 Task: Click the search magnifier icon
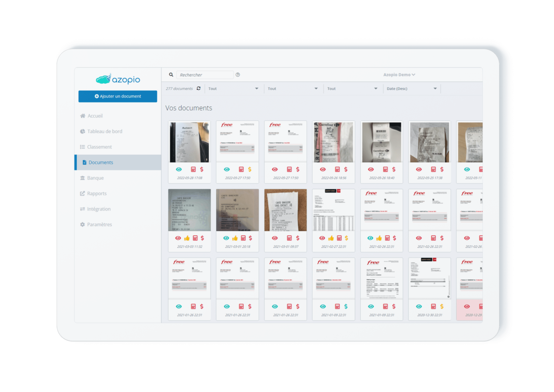click(x=171, y=75)
